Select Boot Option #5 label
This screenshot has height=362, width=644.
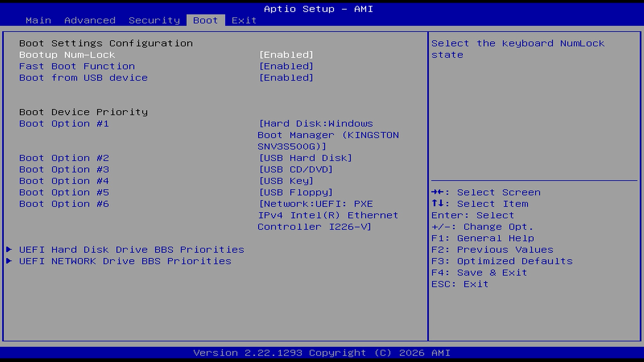coord(64,192)
